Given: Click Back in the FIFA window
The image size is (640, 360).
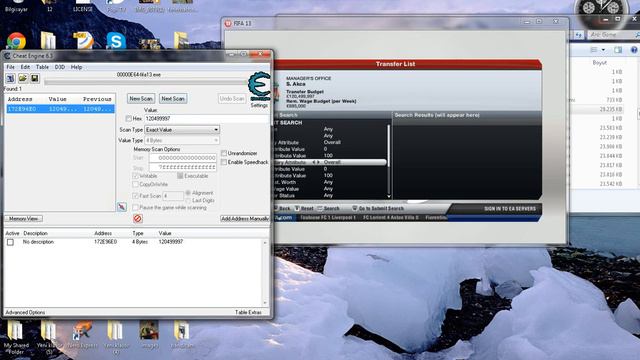Looking at the screenshot, I should [284, 209].
